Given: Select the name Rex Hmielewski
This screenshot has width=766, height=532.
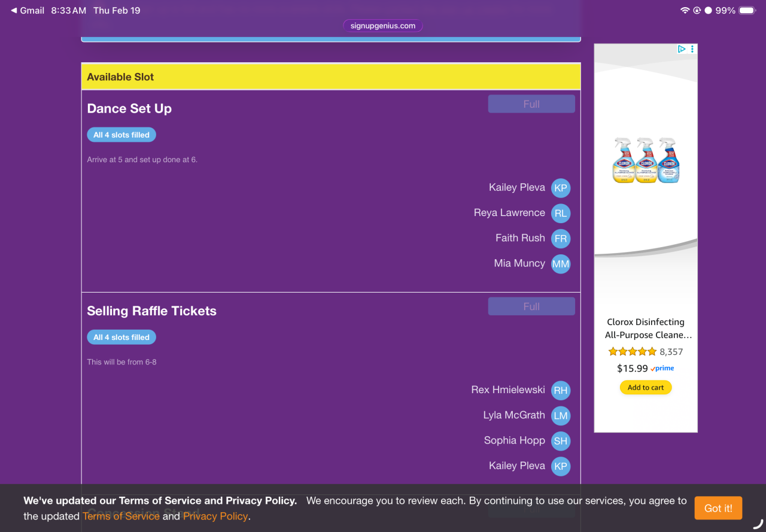Looking at the screenshot, I should (508, 390).
